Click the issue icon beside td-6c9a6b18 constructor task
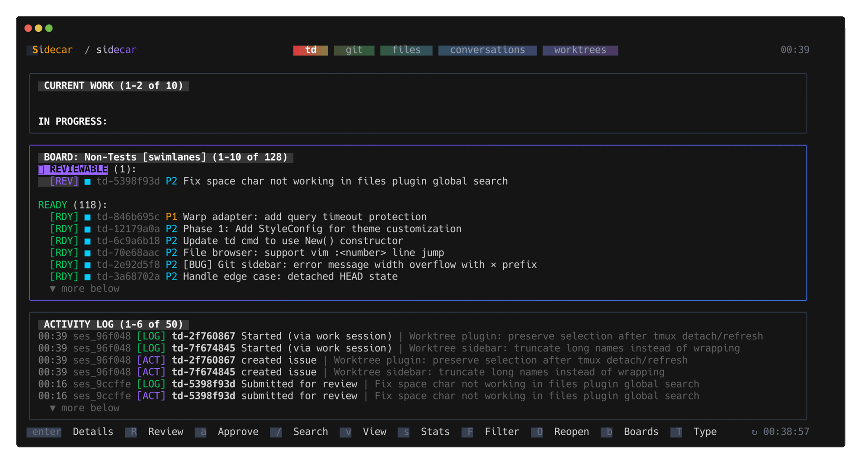The height and width of the screenshot is (470, 868). pos(87,241)
